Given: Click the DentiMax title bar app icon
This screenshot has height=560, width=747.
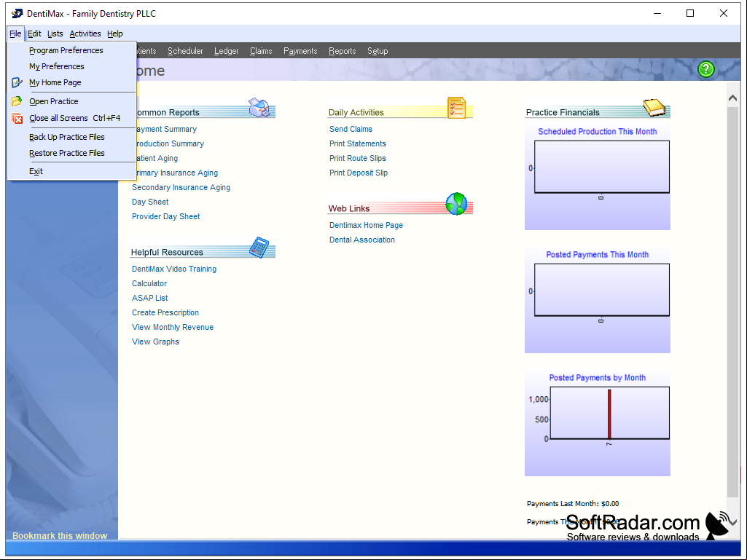Looking at the screenshot, I should pyautogui.click(x=17, y=13).
